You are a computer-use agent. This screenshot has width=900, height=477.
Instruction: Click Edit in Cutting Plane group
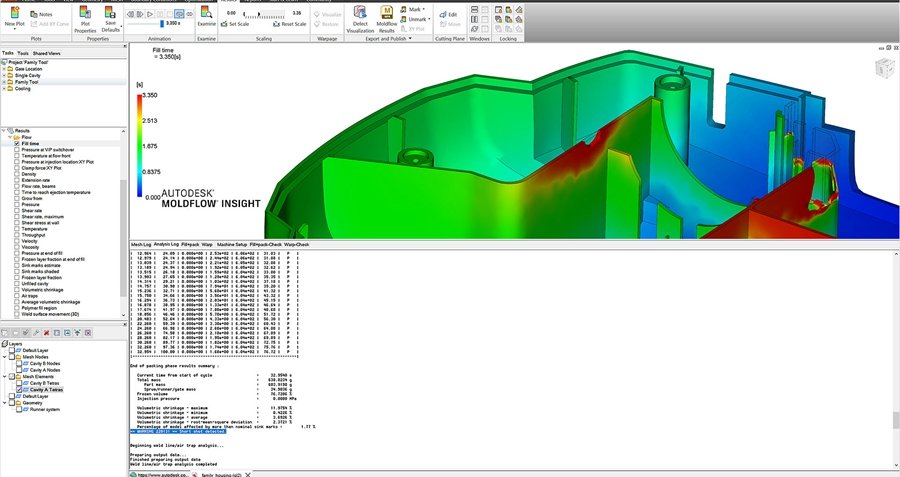coord(449,14)
